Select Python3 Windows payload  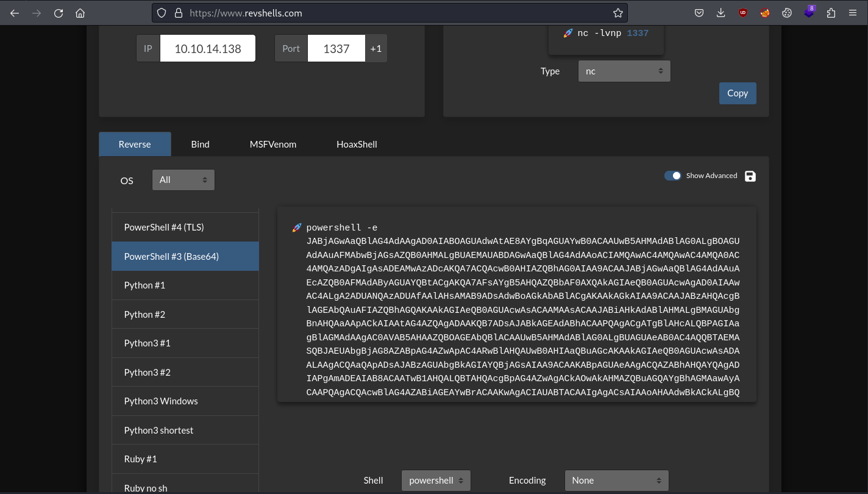(x=185, y=401)
